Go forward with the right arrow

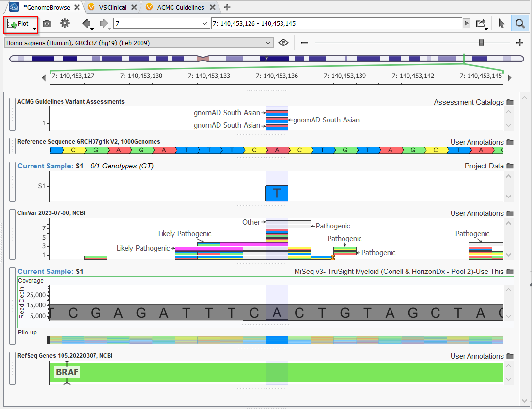pos(104,23)
